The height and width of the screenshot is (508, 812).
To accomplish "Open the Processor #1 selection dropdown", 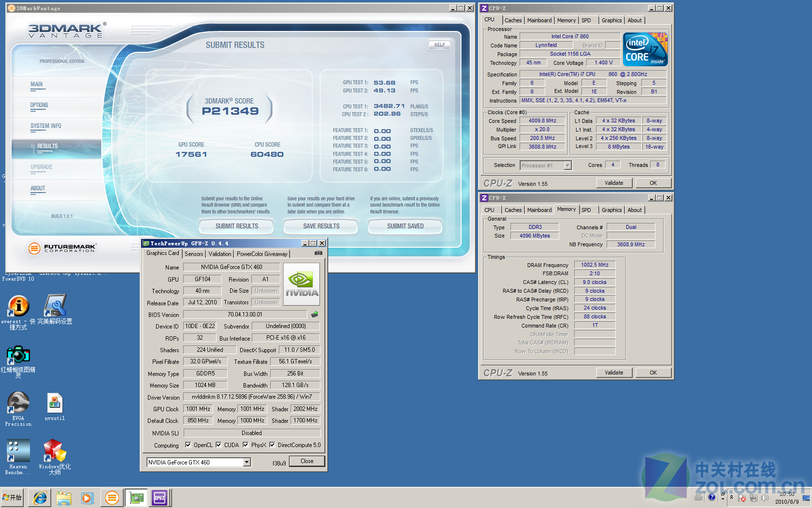I will (568, 165).
